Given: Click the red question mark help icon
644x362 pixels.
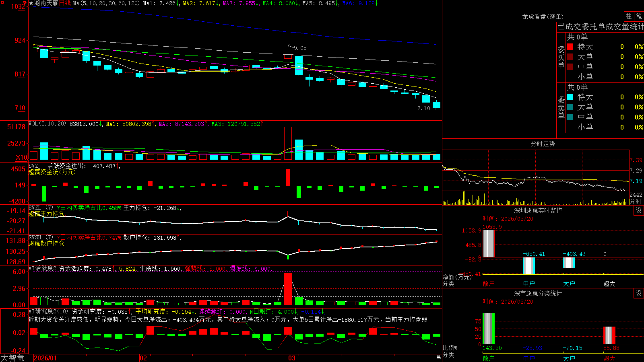Looking at the screenshot, I should tap(25, 3).
